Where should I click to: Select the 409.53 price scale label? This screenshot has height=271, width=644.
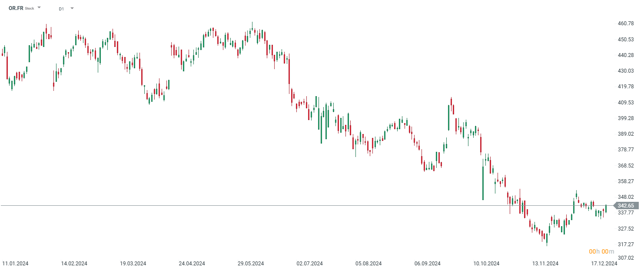(626, 103)
